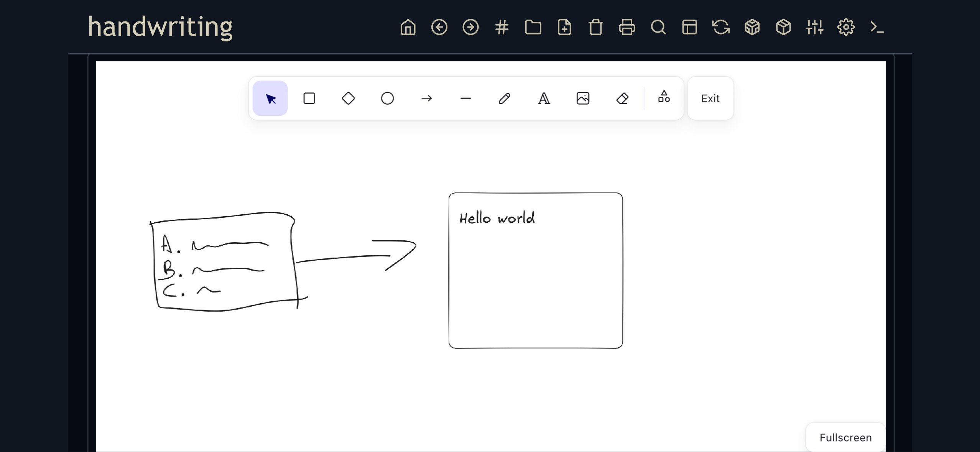Activate the freehand Draw pencil tool

click(x=505, y=99)
